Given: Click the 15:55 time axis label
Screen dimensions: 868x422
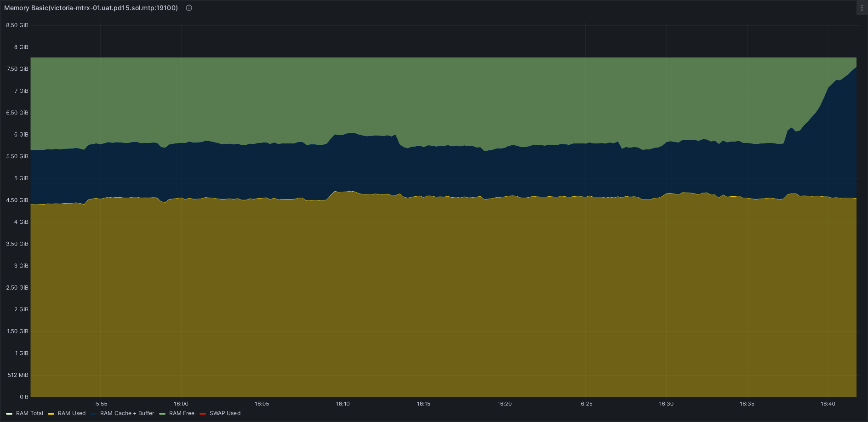Looking at the screenshot, I should (100, 404).
